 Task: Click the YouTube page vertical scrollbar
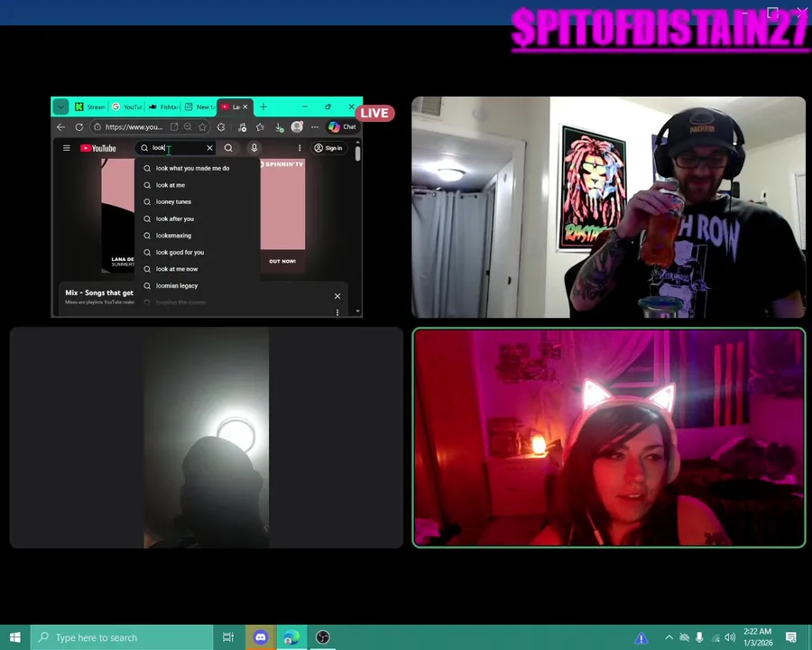point(357,153)
